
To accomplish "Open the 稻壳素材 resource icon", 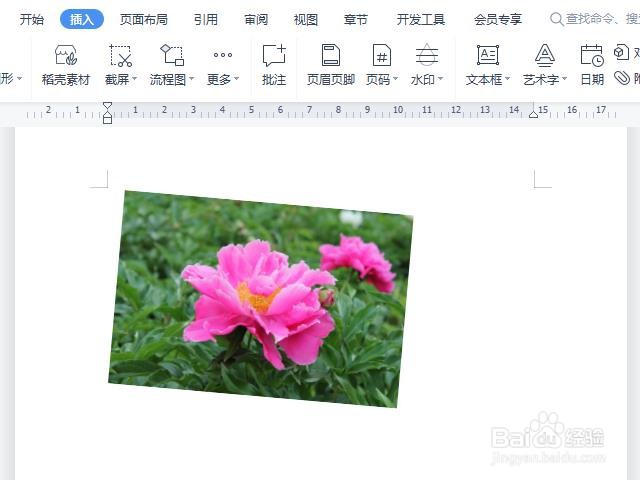I will pyautogui.click(x=66, y=55).
